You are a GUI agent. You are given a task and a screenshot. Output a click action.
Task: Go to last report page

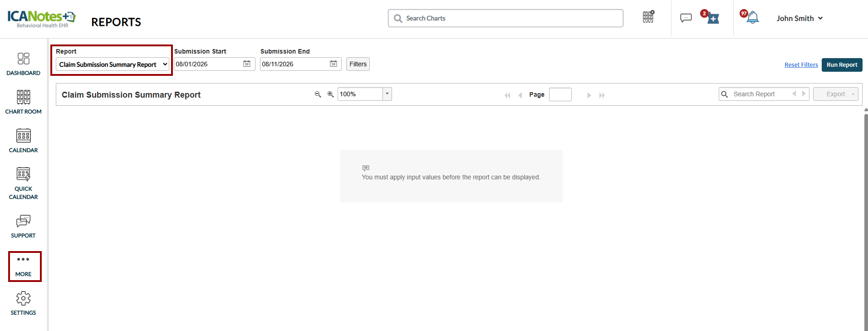tap(602, 95)
